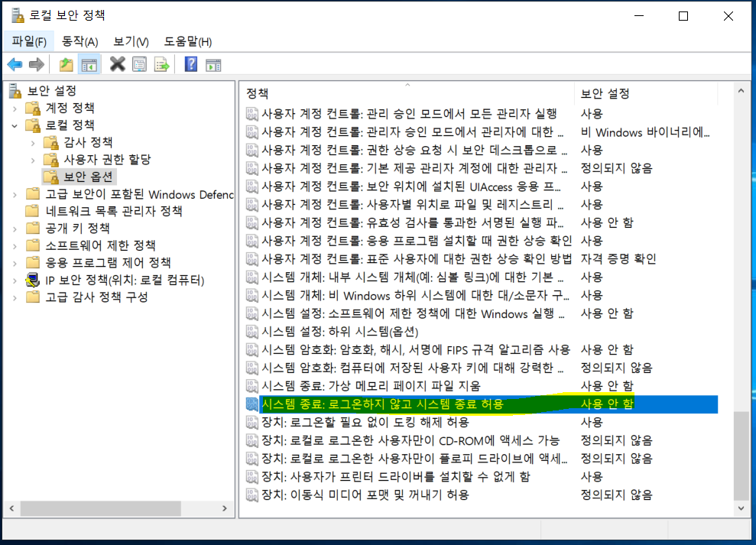Select policy 응용 프로그램 설치할 때 권한 상승 확인
Screen dimensions: 756x545
(416, 241)
